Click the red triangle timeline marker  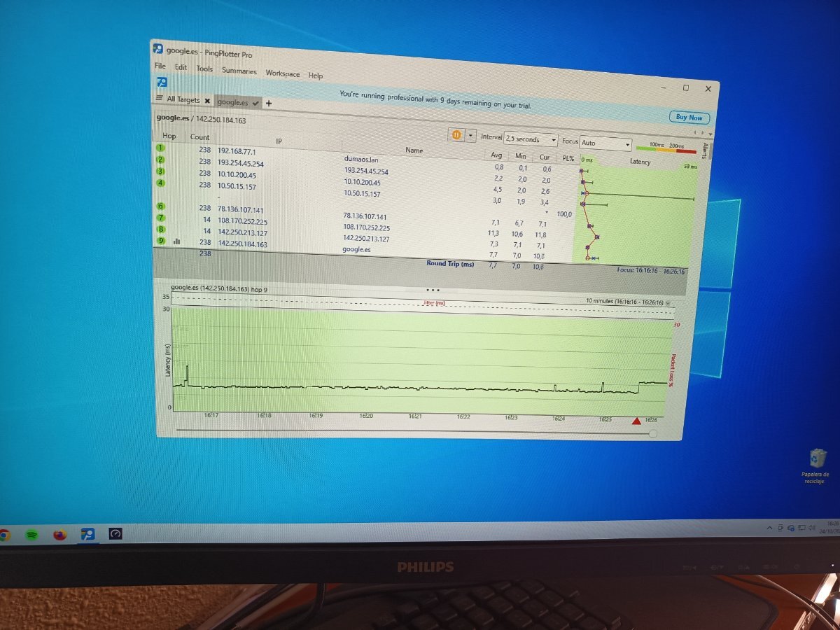pyautogui.click(x=636, y=421)
